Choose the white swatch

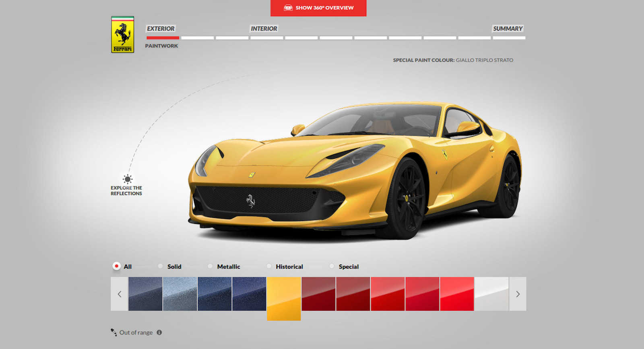[491, 294]
